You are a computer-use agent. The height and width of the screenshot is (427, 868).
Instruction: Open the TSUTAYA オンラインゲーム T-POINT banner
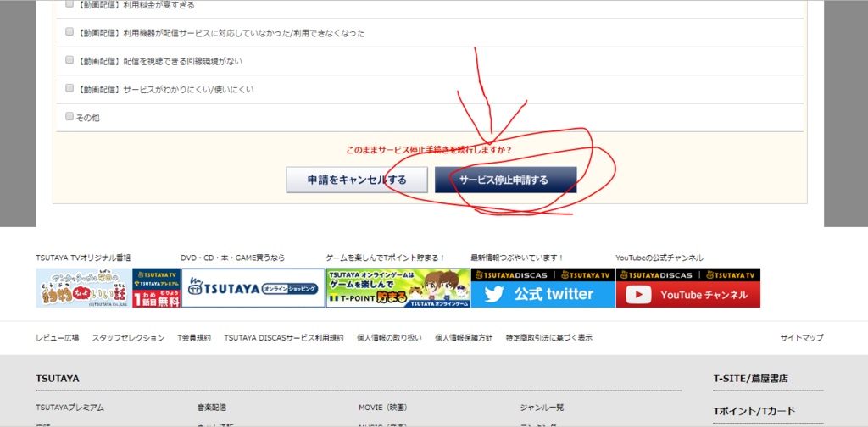pos(398,288)
